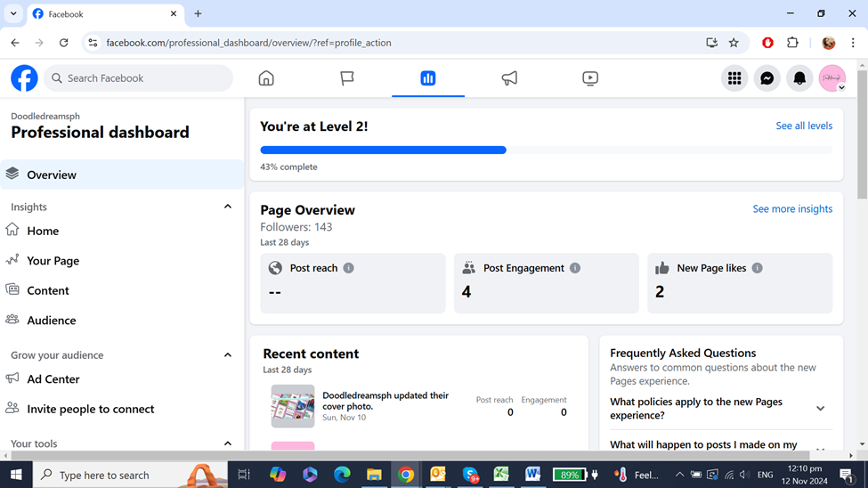
Task: Select Overview in the sidebar
Action: 122,175
